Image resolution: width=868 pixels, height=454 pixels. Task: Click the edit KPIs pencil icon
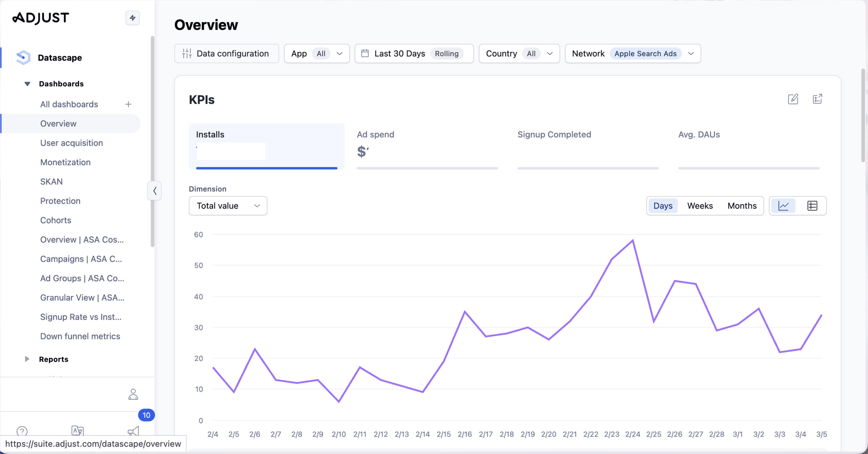coord(793,99)
